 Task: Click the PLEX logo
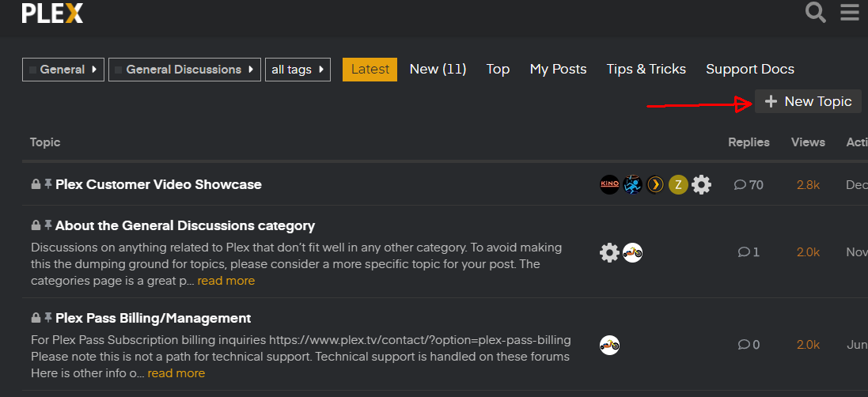tap(52, 13)
